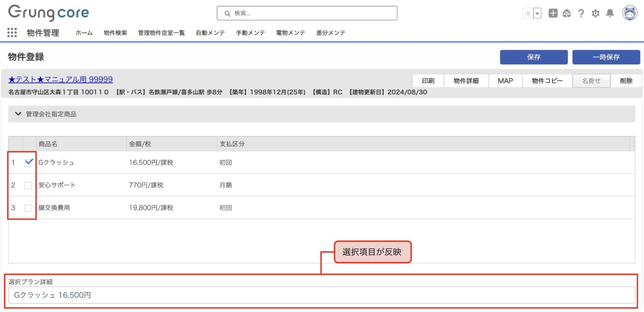The image size is (644, 312).
Task: Open the setup gear icon
Action: (x=595, y=13)
